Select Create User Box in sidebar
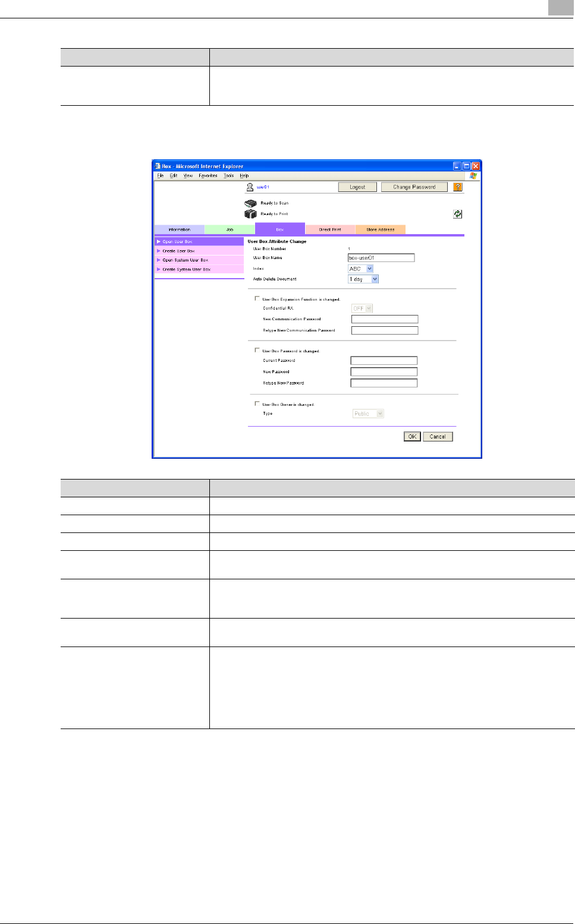Screen dimensions: 575x924 pos(199,251)
